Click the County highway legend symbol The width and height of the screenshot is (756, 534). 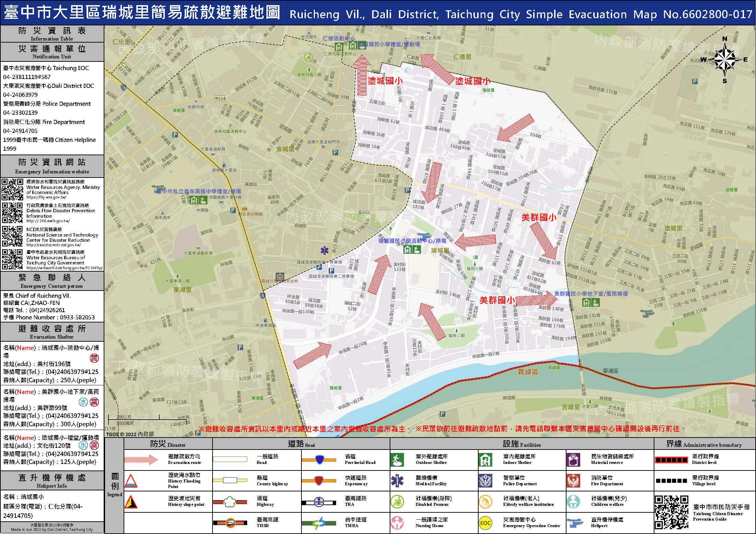point(230,480)
